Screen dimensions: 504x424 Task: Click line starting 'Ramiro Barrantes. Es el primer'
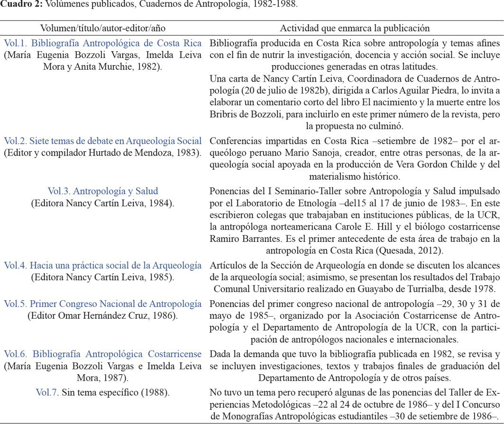[355, 239]
